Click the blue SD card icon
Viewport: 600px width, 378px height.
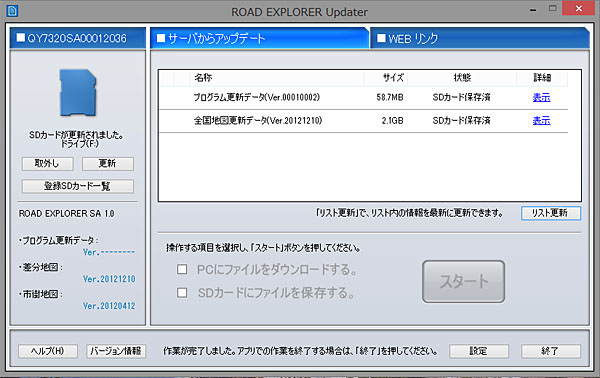coord(78,93)
